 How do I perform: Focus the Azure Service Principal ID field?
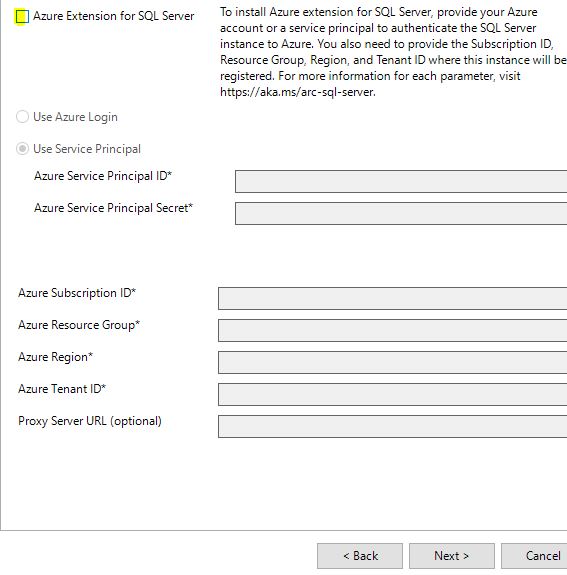tap(401, 181)
